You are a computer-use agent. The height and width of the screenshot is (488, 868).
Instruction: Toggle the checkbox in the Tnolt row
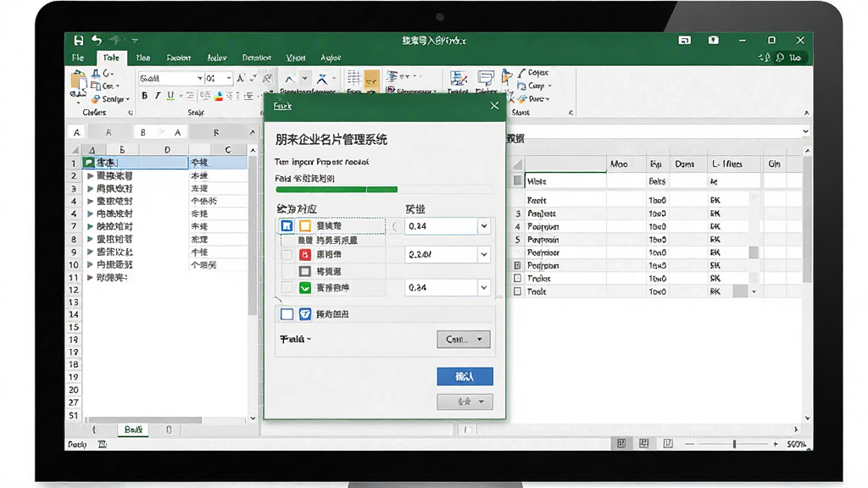pos(518,291)
